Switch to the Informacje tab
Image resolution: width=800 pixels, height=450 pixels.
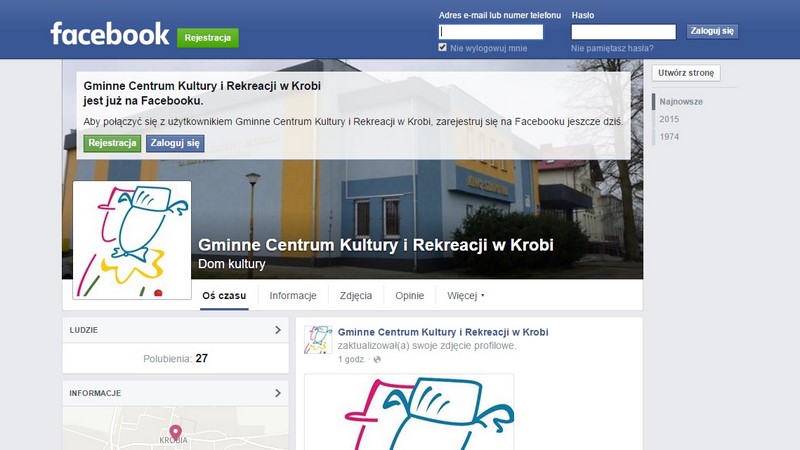click(293, 295)
